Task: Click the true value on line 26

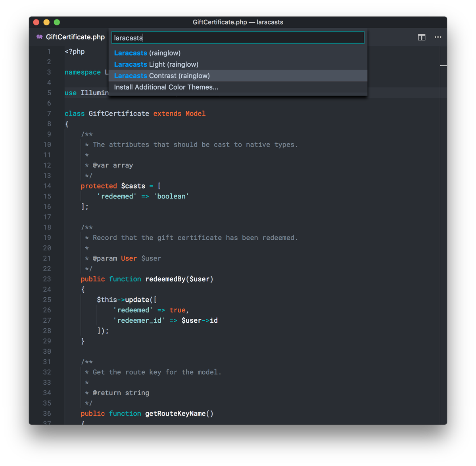Action: click(x=177, y=310)
